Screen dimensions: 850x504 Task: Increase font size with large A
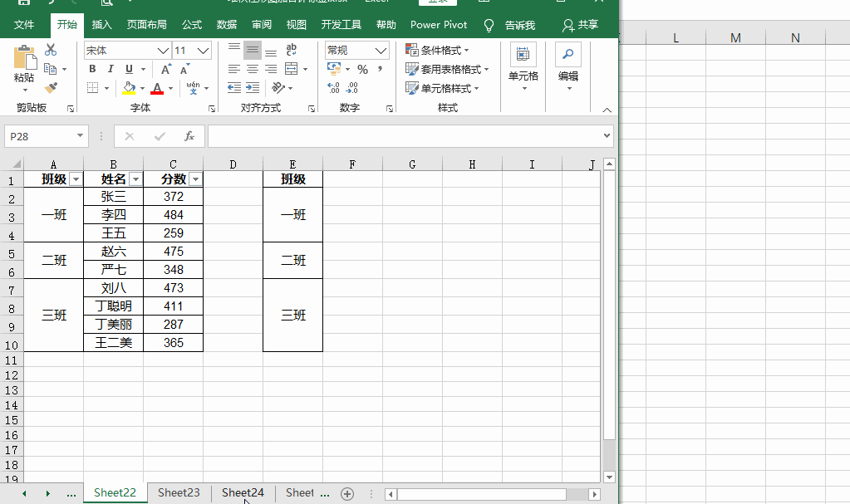[x=166, y=69]
